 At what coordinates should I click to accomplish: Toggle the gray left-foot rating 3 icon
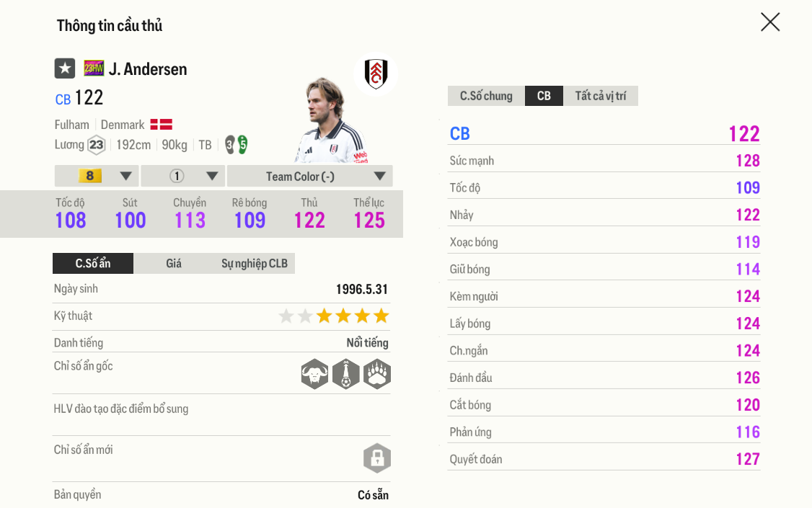[x=229, y=144]
